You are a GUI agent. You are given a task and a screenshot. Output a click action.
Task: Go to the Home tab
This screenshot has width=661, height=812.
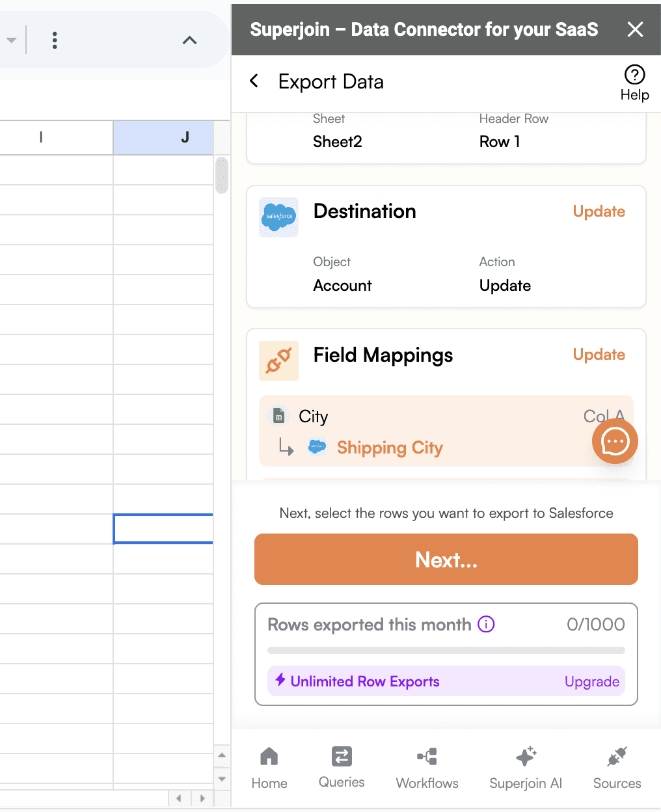pyautogui.click(x=269, y=768)
